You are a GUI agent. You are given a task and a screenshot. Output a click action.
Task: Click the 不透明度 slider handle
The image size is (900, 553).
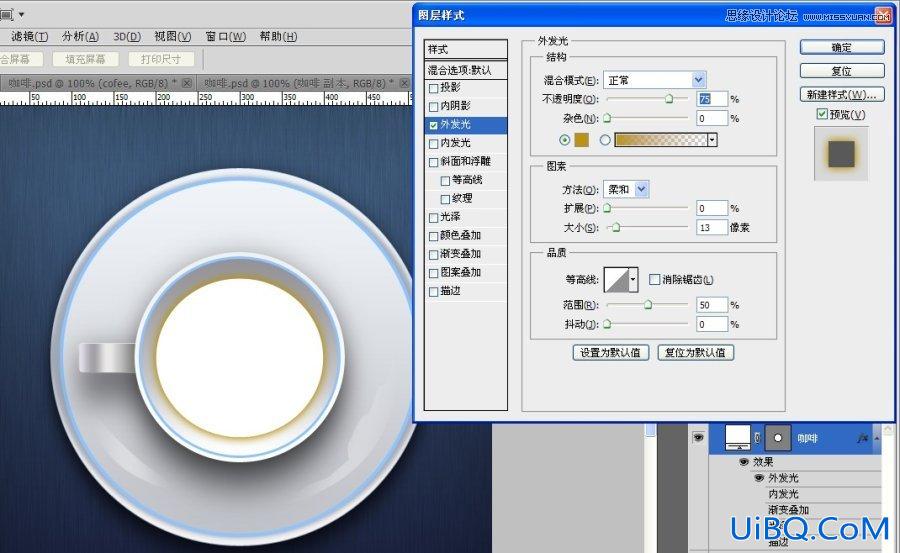(x=669, y=99)
